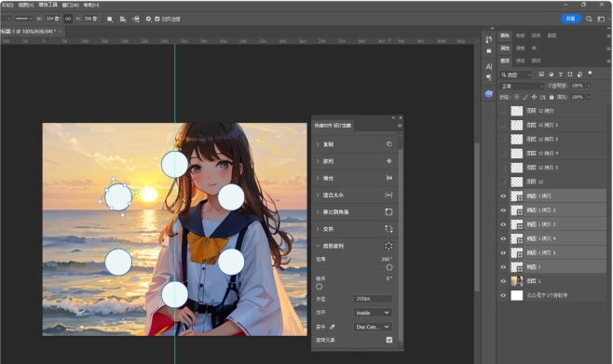Filter layers by type layers T icon
Screen dimensions: 613x364
coord(560,74)
